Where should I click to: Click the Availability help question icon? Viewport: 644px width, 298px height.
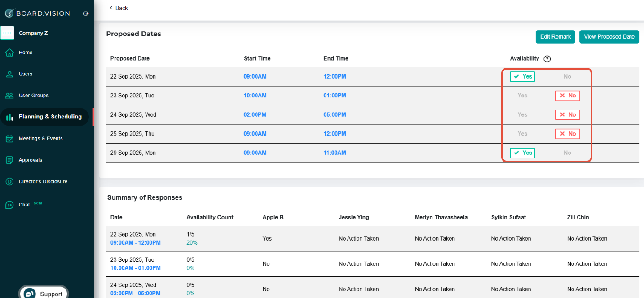point(547,59)
